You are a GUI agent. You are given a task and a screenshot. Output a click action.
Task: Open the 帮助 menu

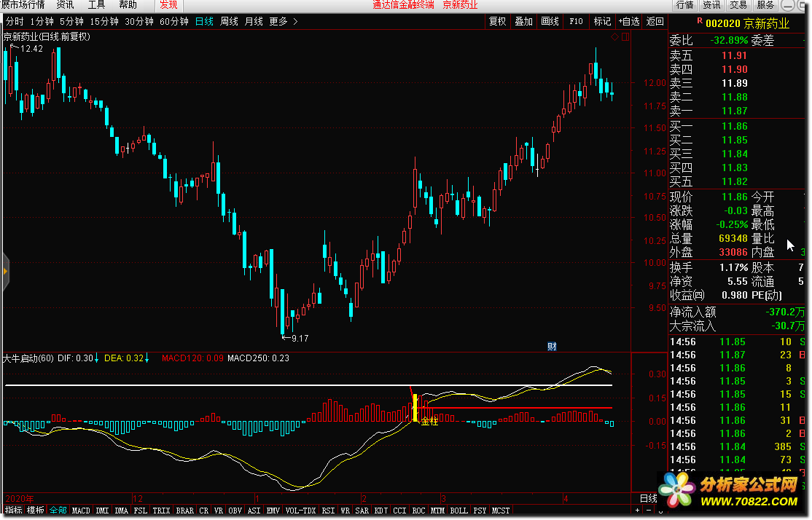pos(128,5)
